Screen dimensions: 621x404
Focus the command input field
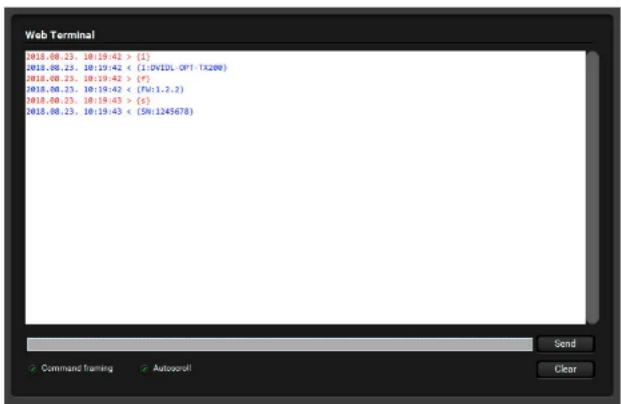pos(280,344)
